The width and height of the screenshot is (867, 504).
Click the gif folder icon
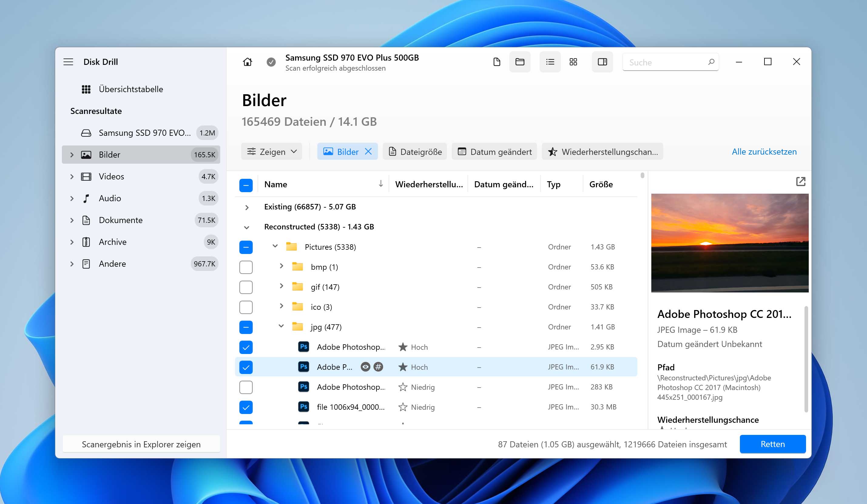297,287
